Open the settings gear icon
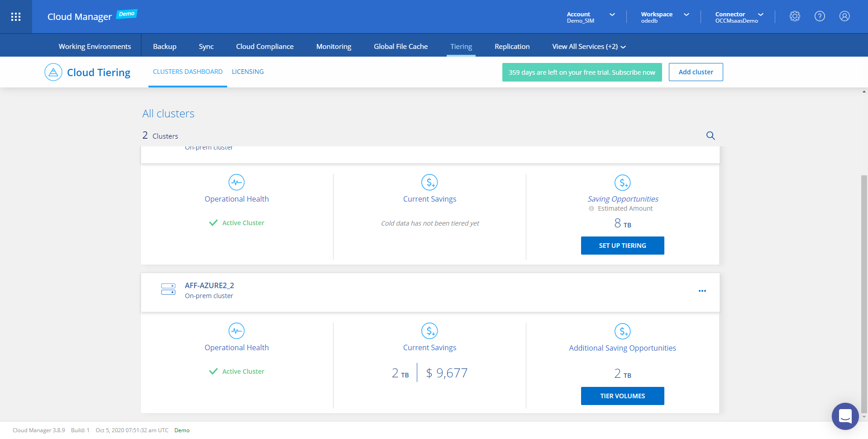868x439 pixels. (795, 16)
